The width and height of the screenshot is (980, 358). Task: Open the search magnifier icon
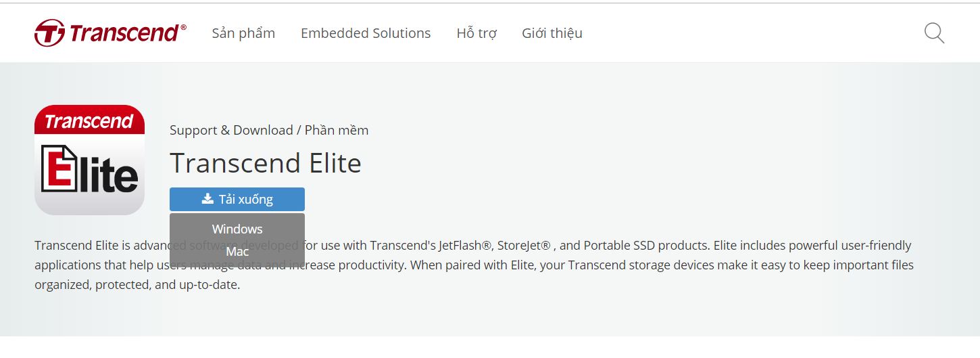click(934, 33)
